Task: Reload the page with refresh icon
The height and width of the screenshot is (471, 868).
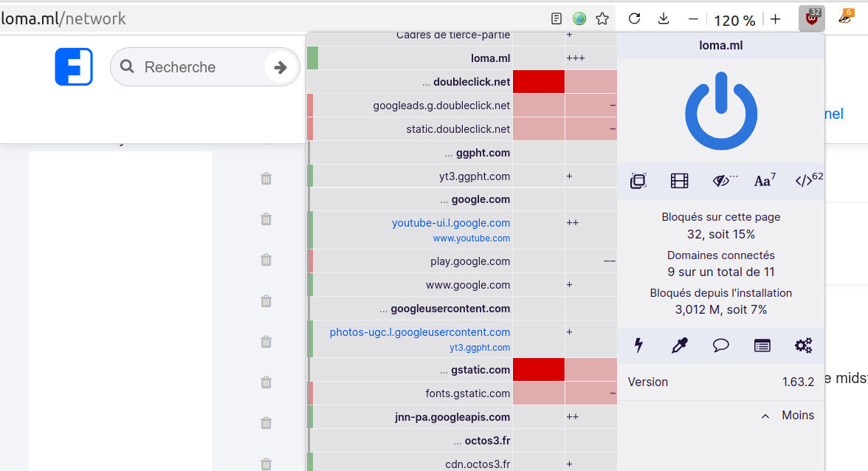Action: click(x=634, y=19)
